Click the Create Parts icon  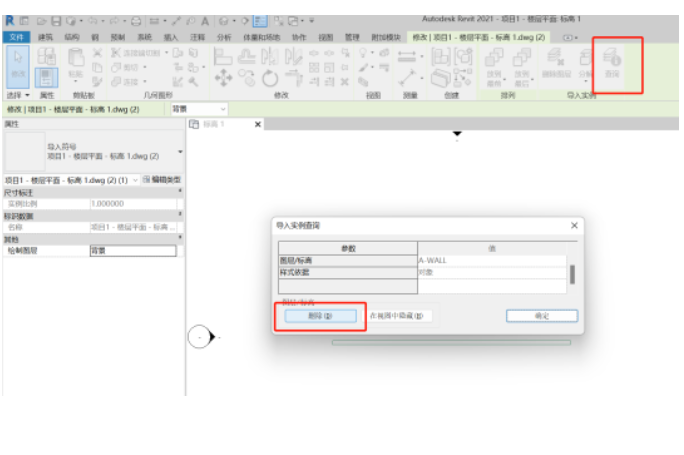click(x=441, y=79)
